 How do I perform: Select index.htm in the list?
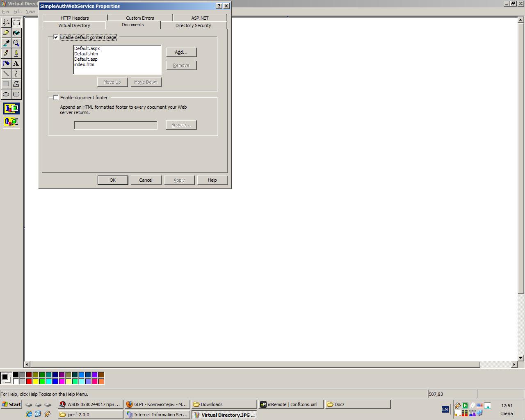(84, 64)
